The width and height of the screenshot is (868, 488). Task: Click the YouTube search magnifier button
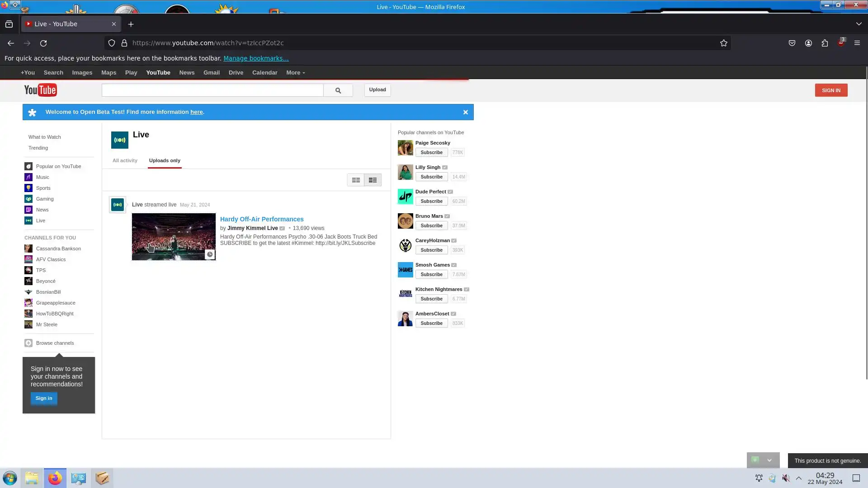338,90
